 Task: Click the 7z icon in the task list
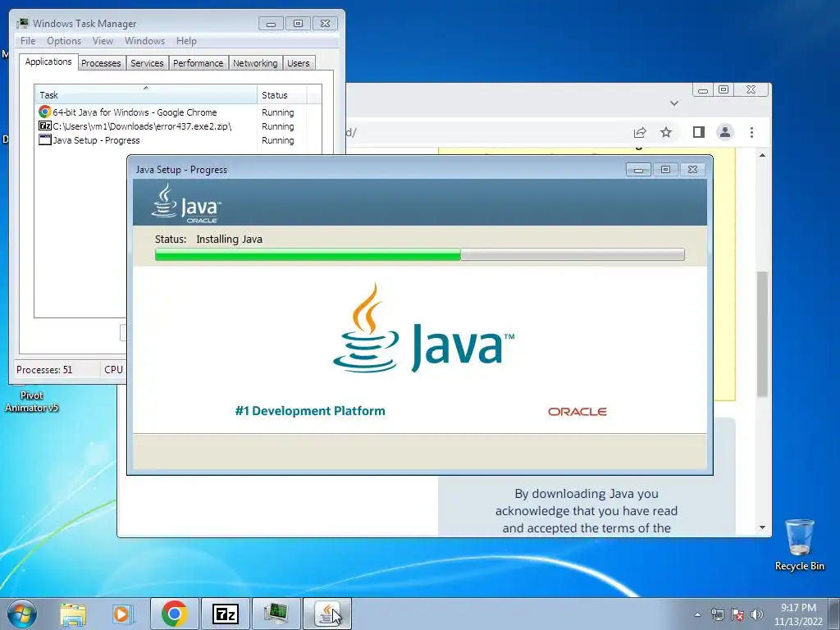pos(45,126)
